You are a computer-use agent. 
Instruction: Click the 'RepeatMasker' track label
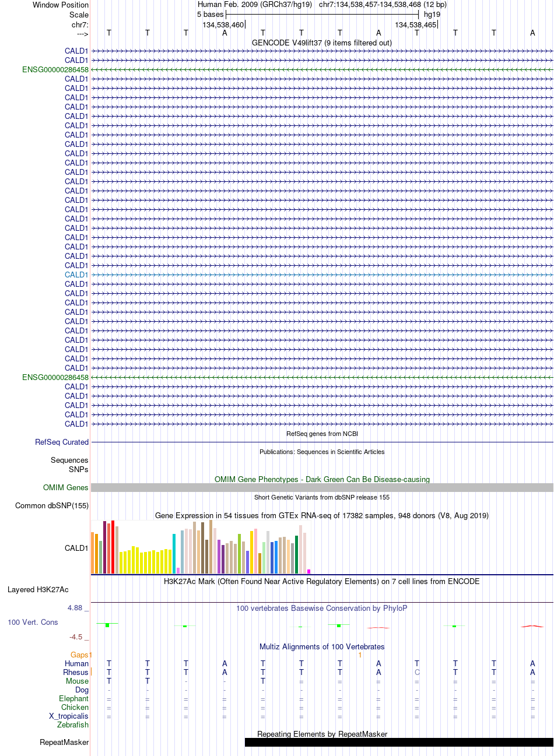[x=64, y=742]
